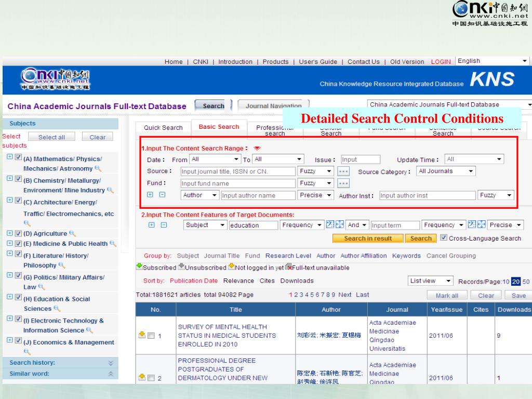Screen dimensions: 532x399
Task: Click magnifier icon beside Electronic Technology subject
Action: [89, 330]
